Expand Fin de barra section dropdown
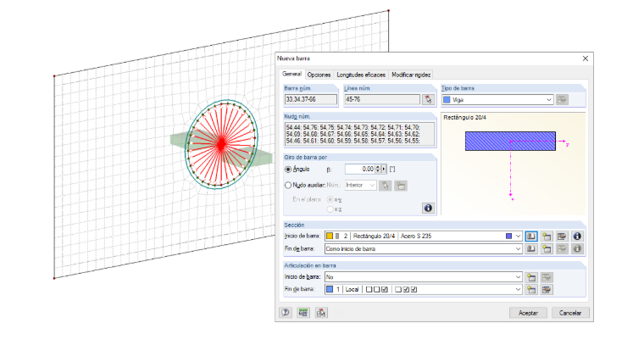Screen dimensions: 644x356 point(518,249)
